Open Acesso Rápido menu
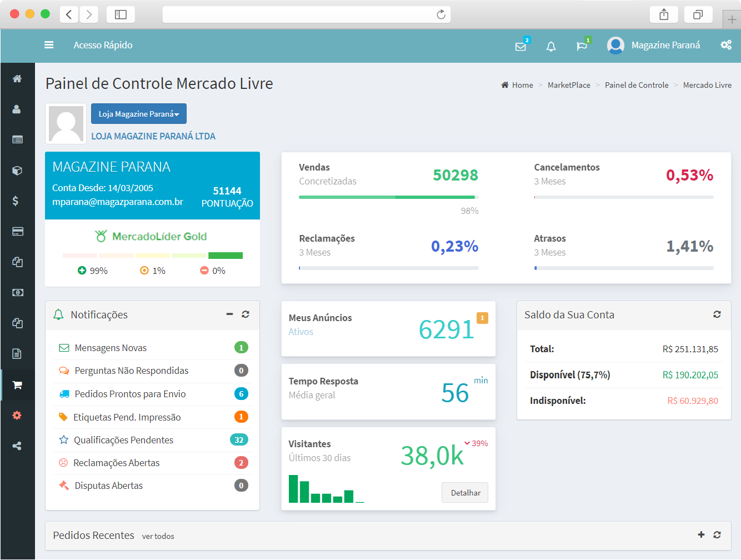The image size is (741, 560). pyautogui.click(x=103, y=45)
